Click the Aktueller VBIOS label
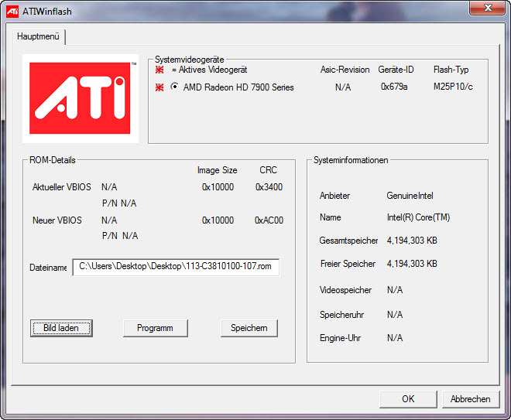Image resolution: width=511 pixels, height=420 pixels. [x=62, y=187]
